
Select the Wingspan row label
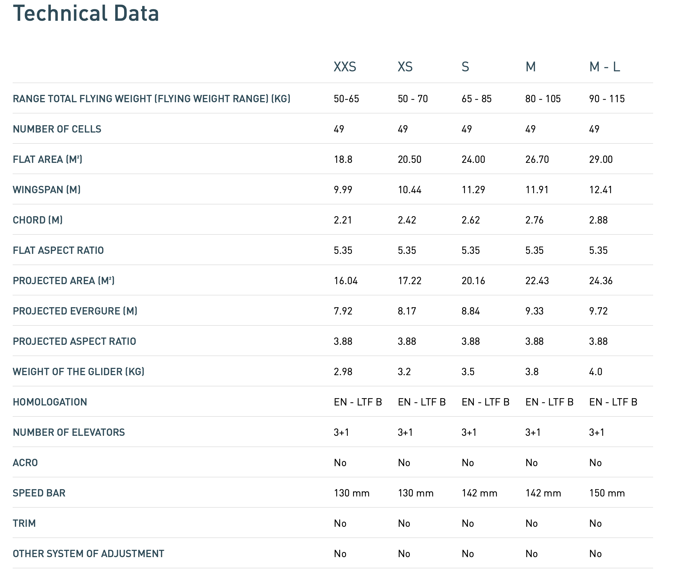pos(47,190)
